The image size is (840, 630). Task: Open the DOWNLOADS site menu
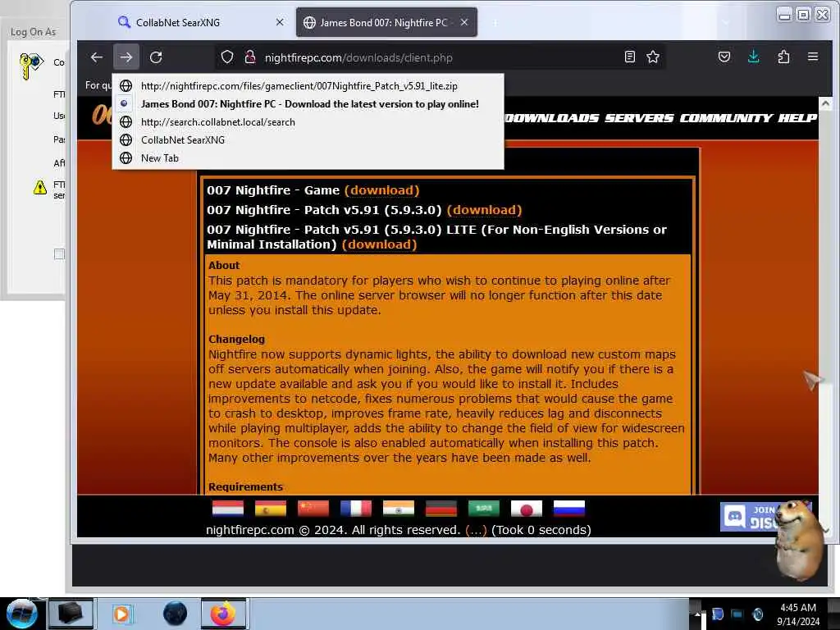(552, 118)
